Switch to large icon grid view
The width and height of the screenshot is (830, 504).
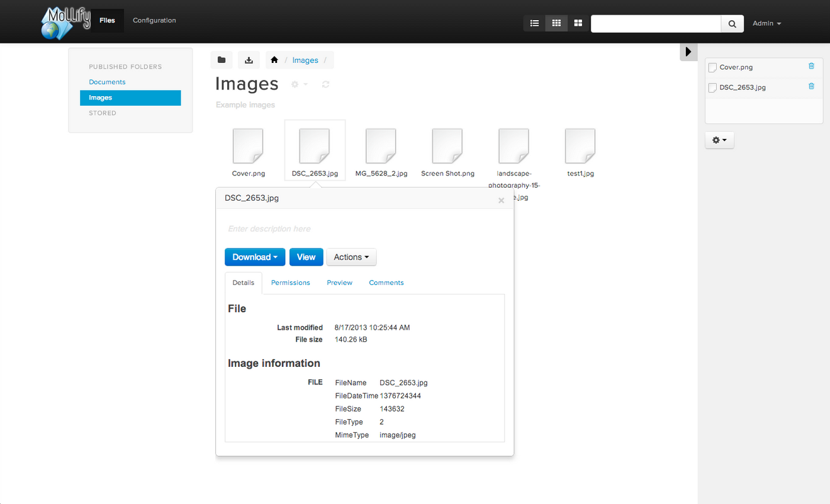[x=578, y=23]
